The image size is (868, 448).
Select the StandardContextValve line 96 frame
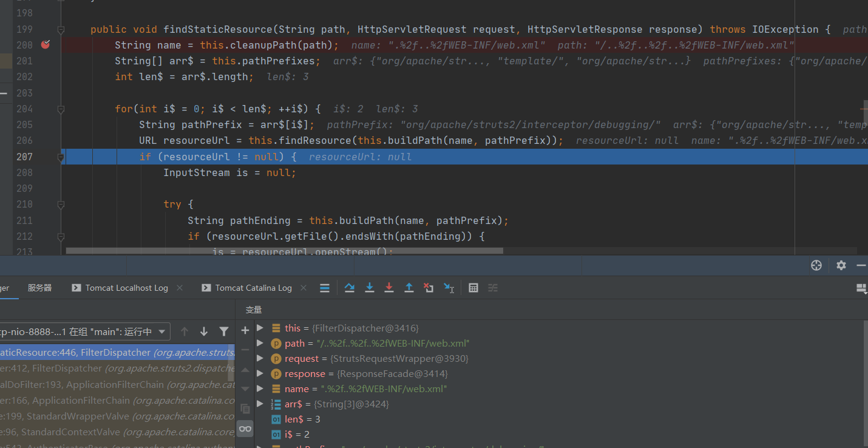pos(117,432)
